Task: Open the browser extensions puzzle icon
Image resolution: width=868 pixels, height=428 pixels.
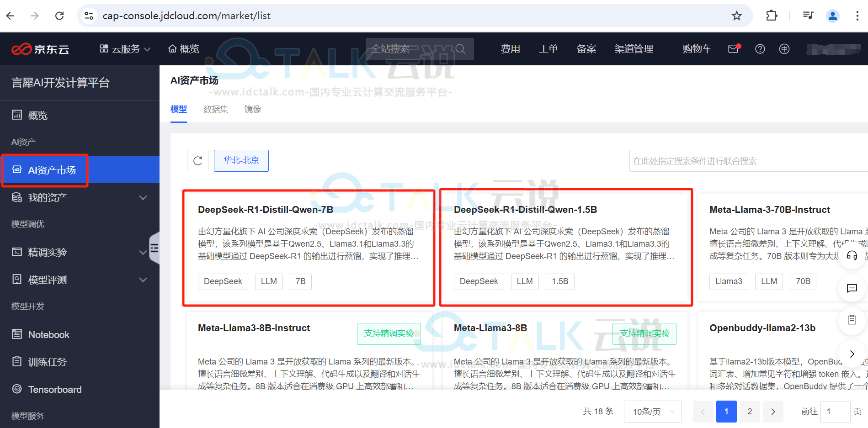Action: [772, 16]
